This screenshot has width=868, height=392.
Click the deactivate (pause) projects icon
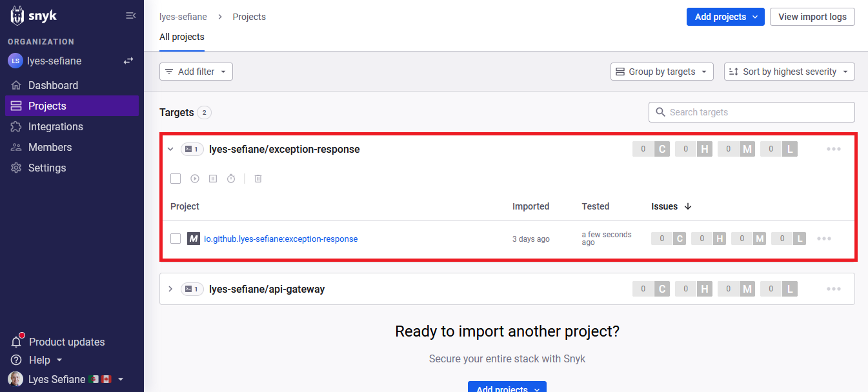(x=213, y=179)
